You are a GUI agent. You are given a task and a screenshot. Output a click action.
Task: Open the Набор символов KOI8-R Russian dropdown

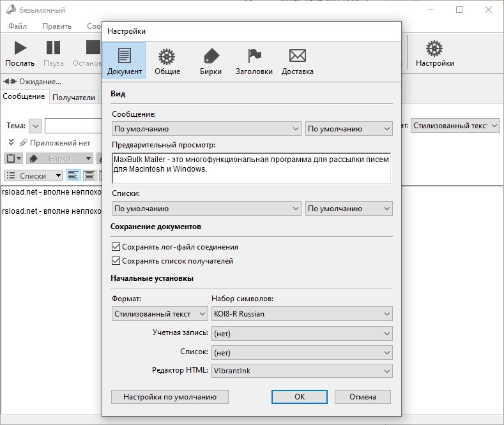[302, 313]
